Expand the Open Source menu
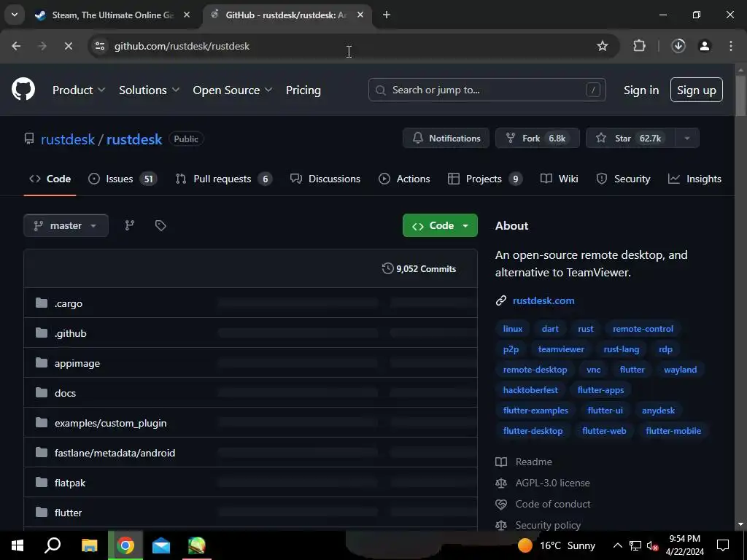The image size is (747, 560). [233, 90]
